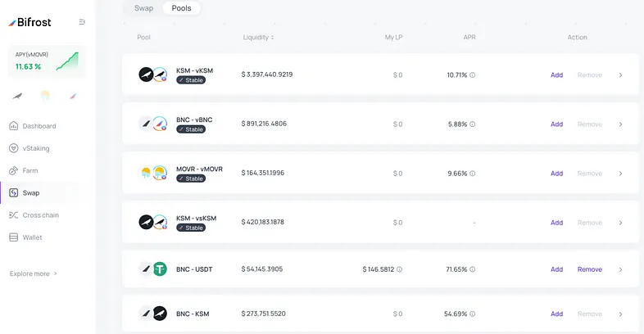This screenshot has height=334, width=644.
Task: Click Stable badge on KSM - vsKSM
Action: [x=191, y=228]
